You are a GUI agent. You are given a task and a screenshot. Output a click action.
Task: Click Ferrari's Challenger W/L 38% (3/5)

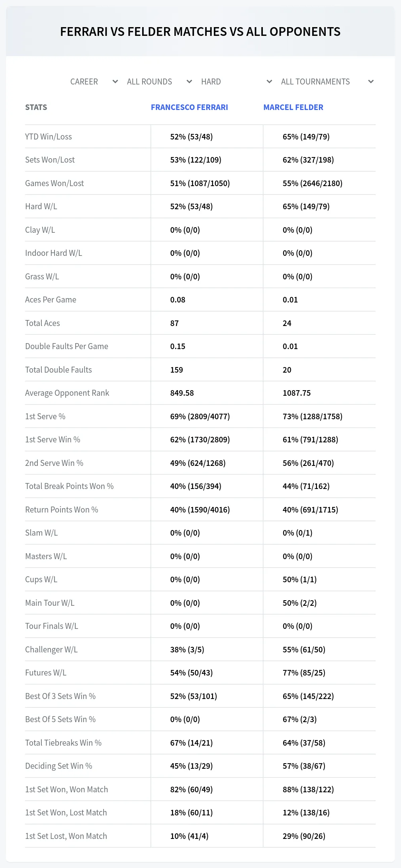coord(187,650)
